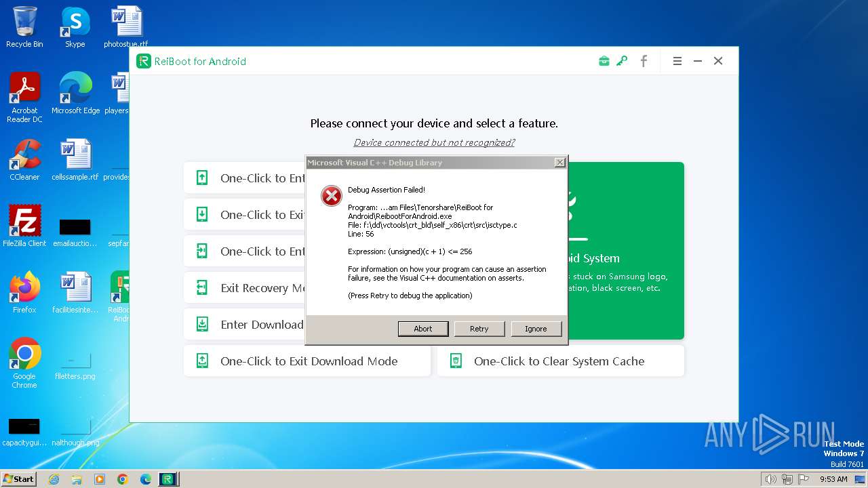Image resolution: width=868 pixels, height=488 pixels.
Task: Open Windows Media Player from taskbar
Action: click(x=100, y=479)
